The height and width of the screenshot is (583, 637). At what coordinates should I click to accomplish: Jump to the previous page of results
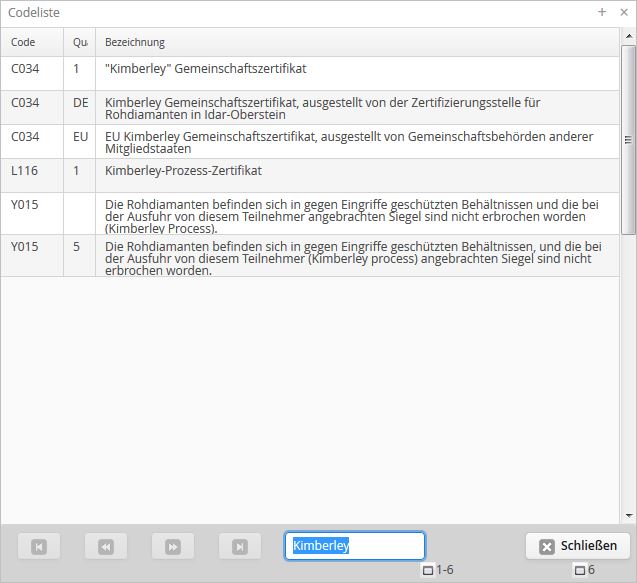click(105, 546)
